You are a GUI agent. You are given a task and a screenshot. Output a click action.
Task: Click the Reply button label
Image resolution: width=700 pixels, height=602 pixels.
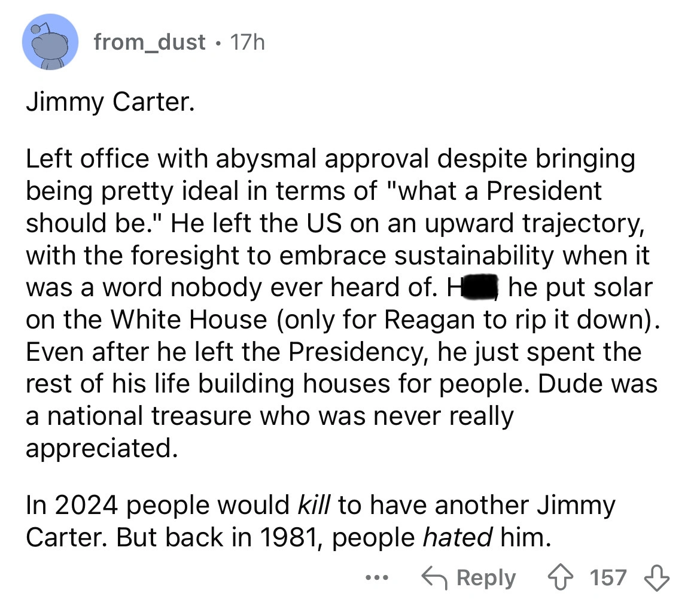pos(486,578)
